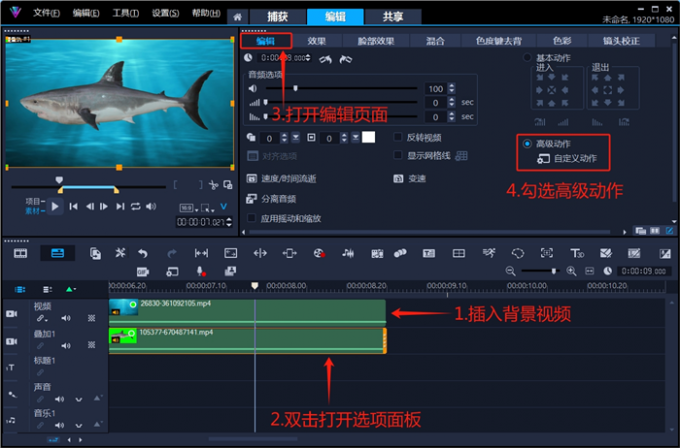Viewport: 680px width, 448px height.
Task: Open the split screen template creator
Action: point(458,253)
